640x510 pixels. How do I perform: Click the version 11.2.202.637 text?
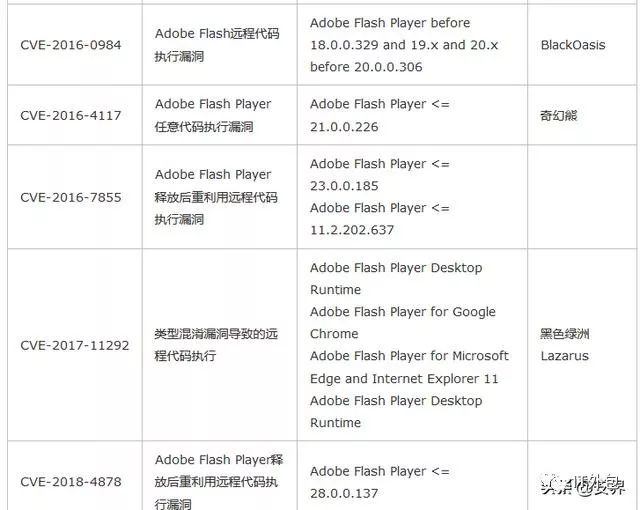(x=352, y=230)
